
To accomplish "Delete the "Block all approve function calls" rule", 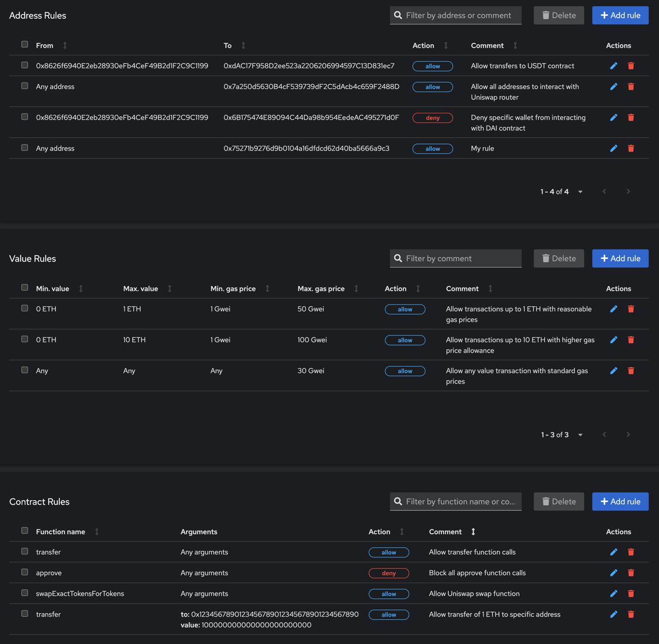I will point(631,573).
